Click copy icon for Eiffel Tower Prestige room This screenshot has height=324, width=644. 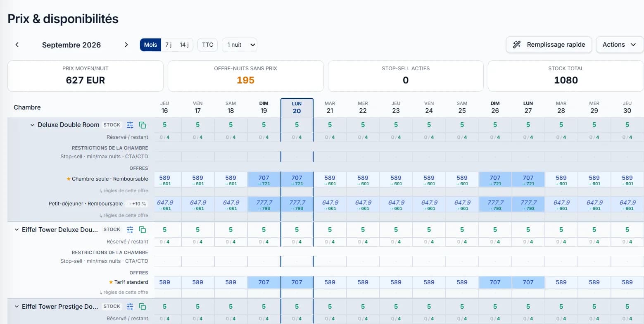pyautogui.click(x=143, y=306)
